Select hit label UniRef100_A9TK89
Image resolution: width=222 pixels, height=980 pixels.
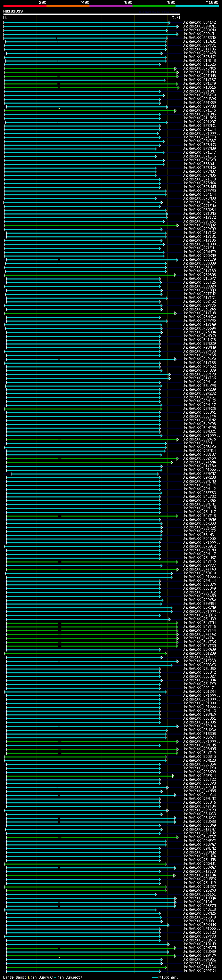click(199, 103)
